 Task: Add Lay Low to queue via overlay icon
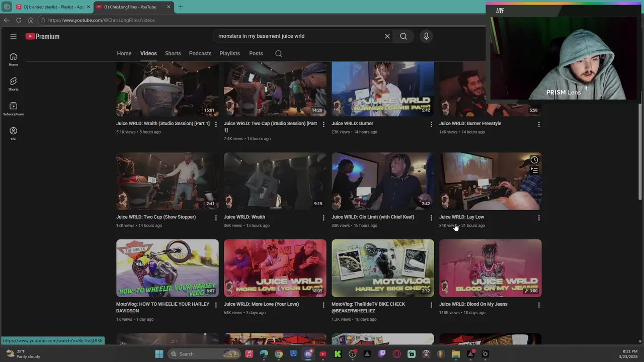pyautogui.click(x=534, y=170)
